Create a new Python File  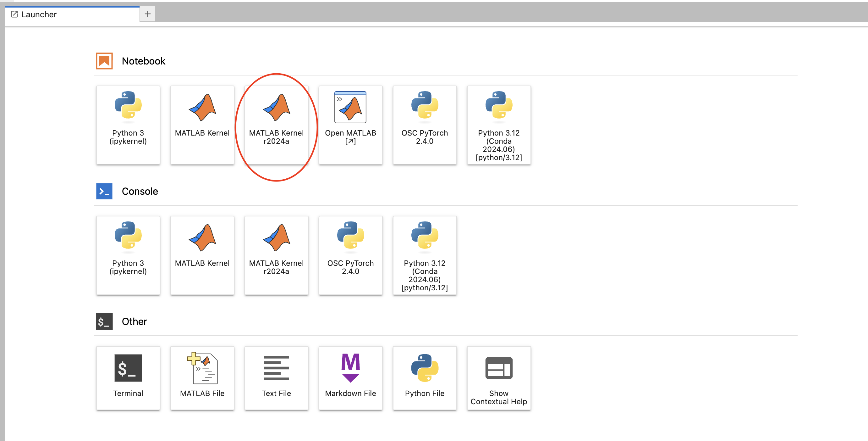click(425, 377)
